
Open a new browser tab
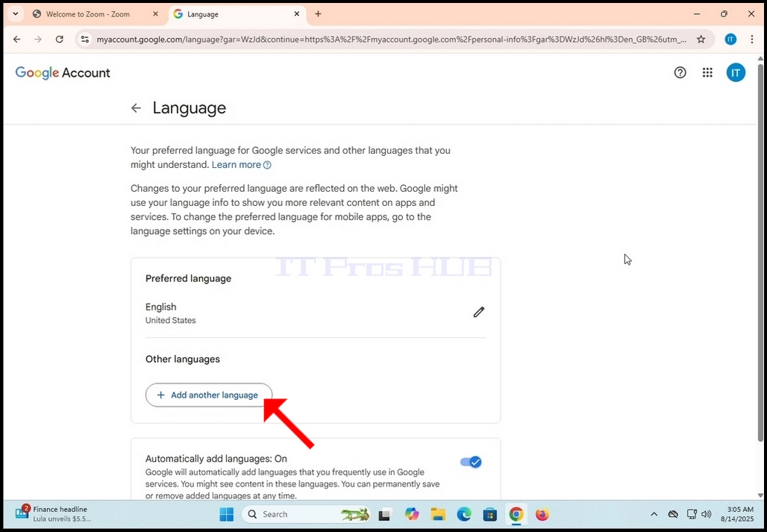click(318, 14)
